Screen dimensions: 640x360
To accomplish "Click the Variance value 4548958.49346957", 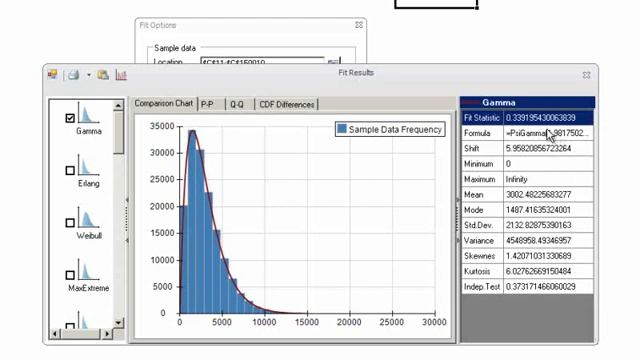I will tap(548, 241).
